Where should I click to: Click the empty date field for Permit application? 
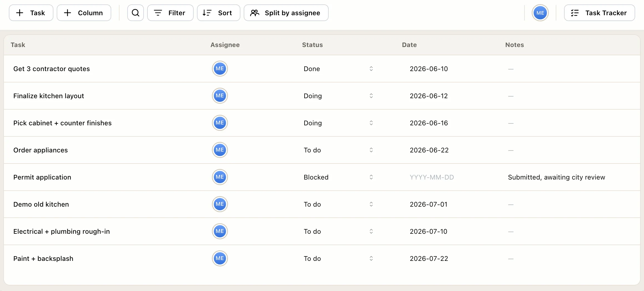[432, 177]
